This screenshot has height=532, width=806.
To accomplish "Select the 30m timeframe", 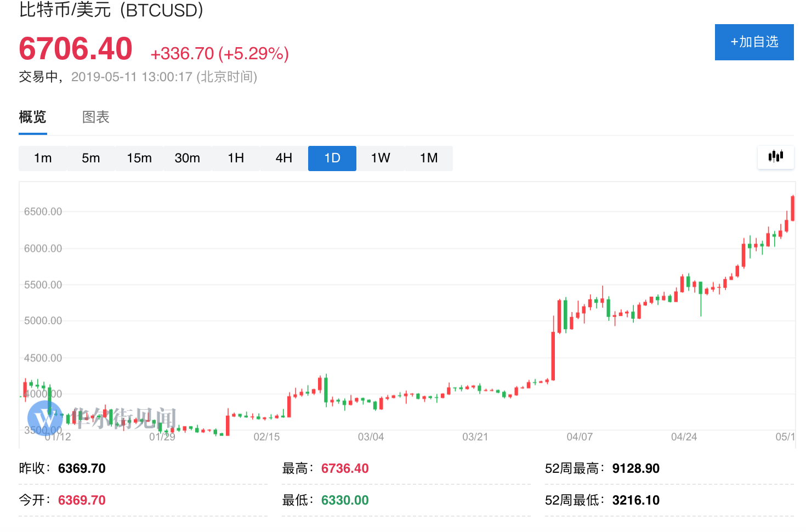I will coord(188,158).
